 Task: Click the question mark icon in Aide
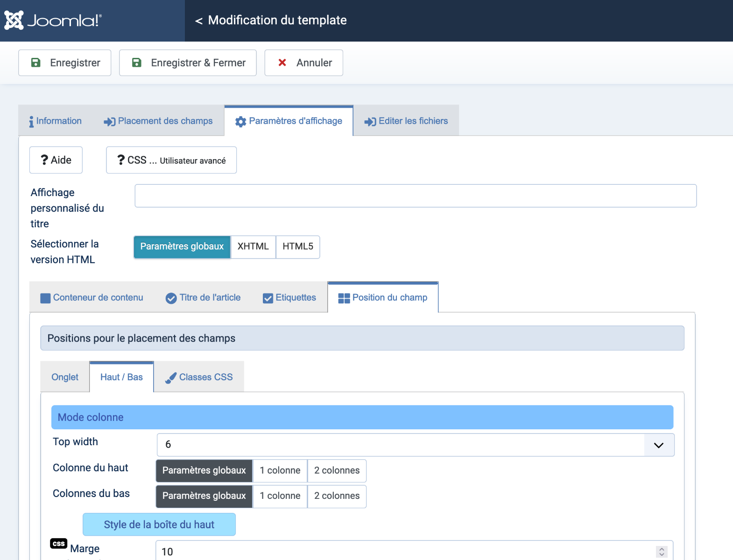tap(44, 160)
